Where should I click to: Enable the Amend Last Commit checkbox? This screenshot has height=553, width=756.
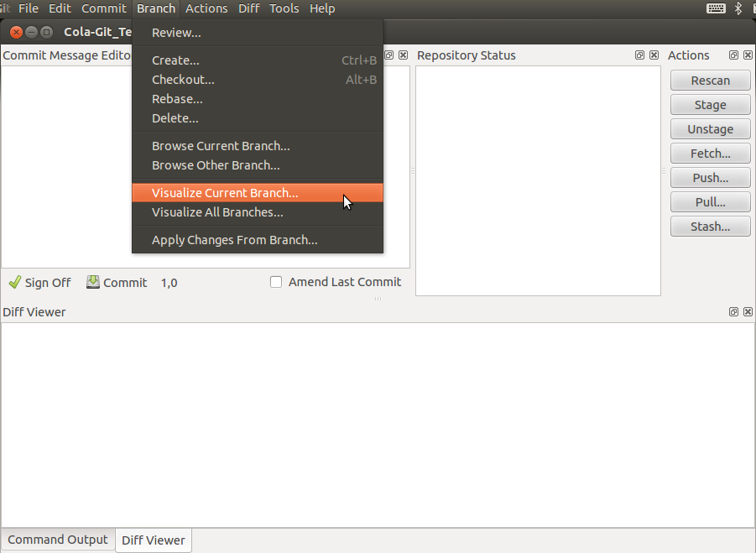tap(276, 282)
